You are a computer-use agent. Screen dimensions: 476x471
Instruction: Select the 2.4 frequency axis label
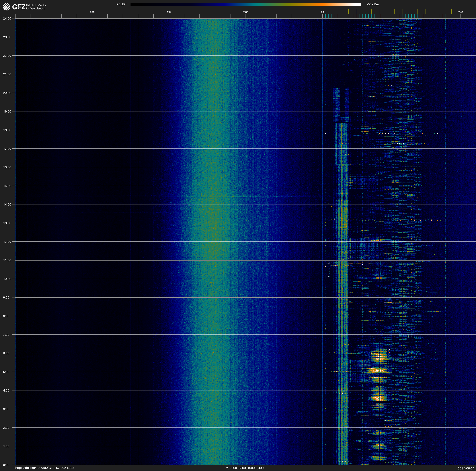pyautogui.click(x=322, y=12)
